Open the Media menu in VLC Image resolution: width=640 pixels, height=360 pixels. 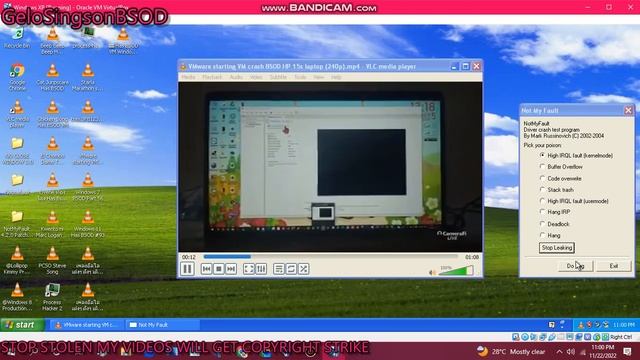point(188,77)
